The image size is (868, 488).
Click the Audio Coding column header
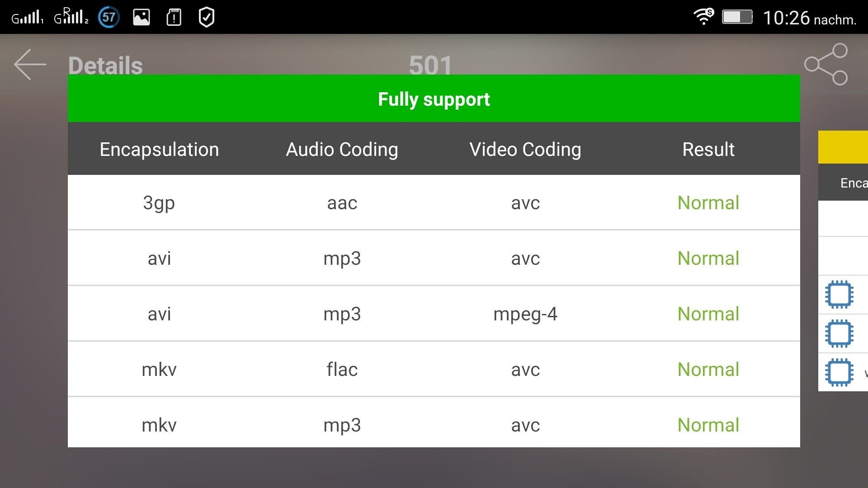tap(342, 149)
